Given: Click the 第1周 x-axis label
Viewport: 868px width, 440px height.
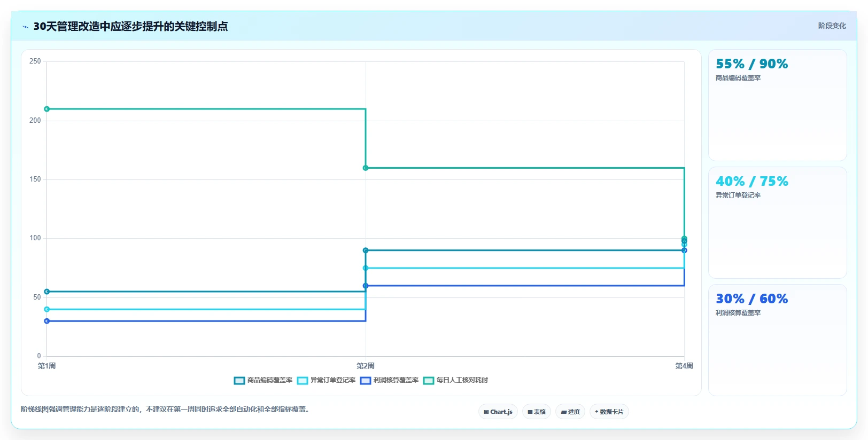Looking at the screenshot, I should 47,366.
